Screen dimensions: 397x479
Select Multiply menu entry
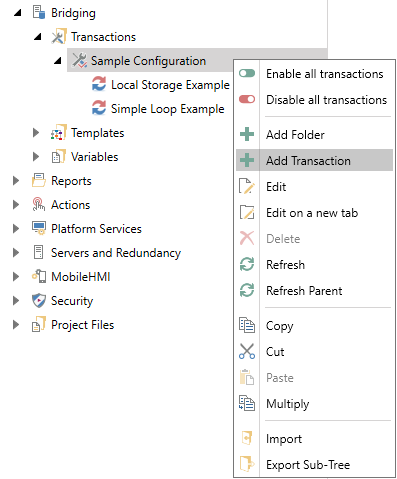point(314,403)
